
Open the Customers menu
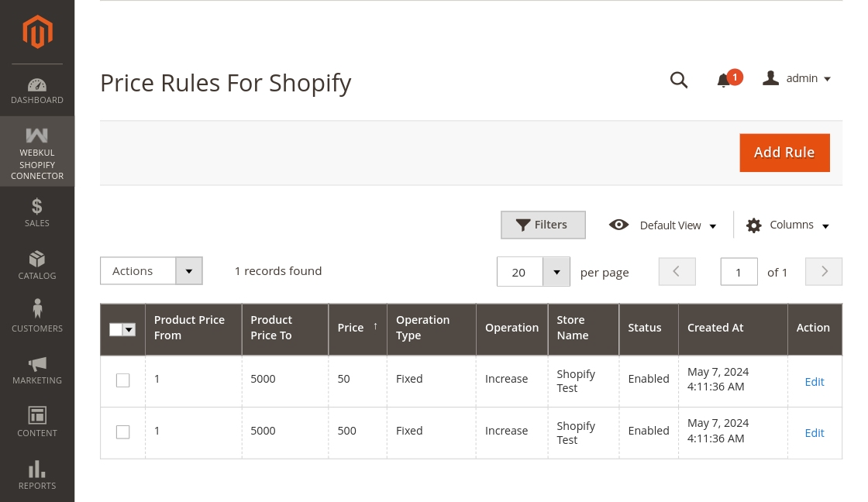click(37, 316)
